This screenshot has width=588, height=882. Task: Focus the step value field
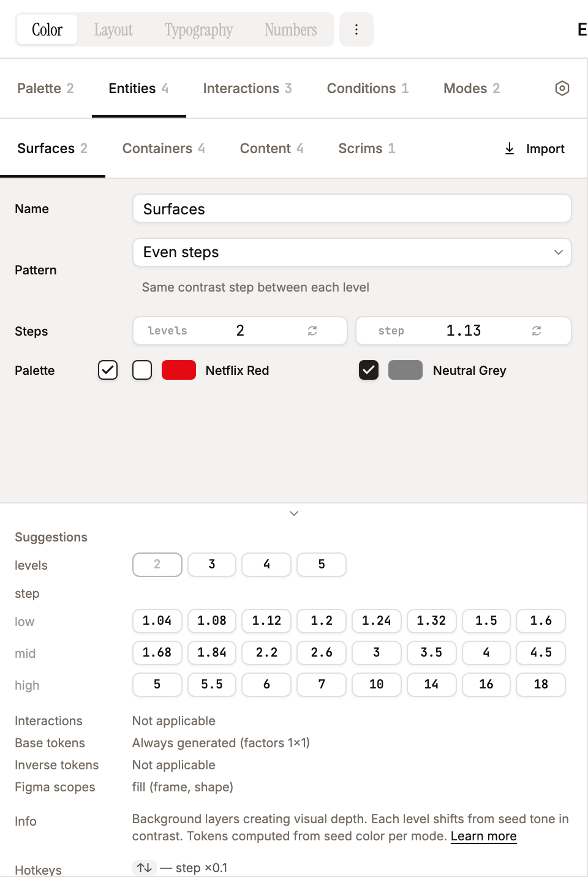coord(464,331)
